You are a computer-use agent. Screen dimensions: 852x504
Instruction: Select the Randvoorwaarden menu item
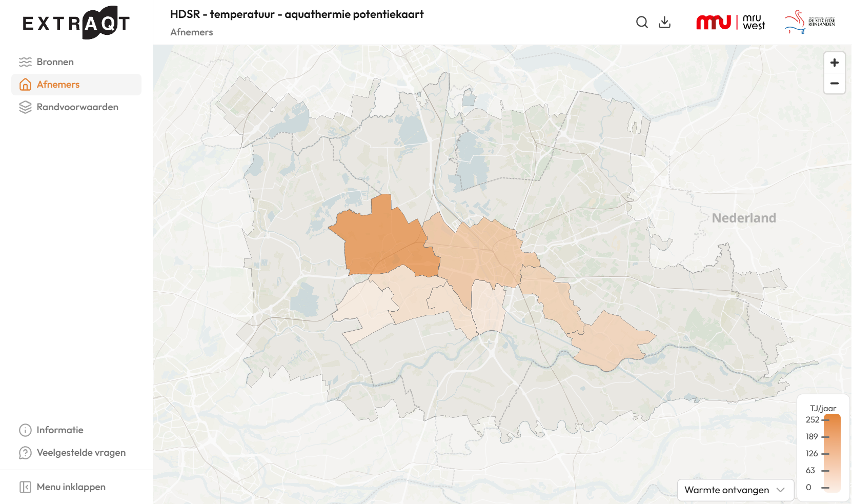pyautogui.click(x=76, y=107)
